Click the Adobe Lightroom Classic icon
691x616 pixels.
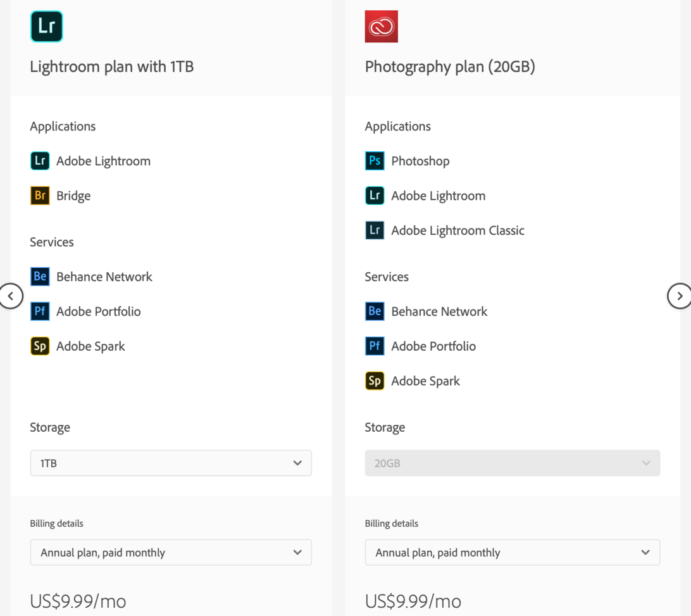coord(375,230)
